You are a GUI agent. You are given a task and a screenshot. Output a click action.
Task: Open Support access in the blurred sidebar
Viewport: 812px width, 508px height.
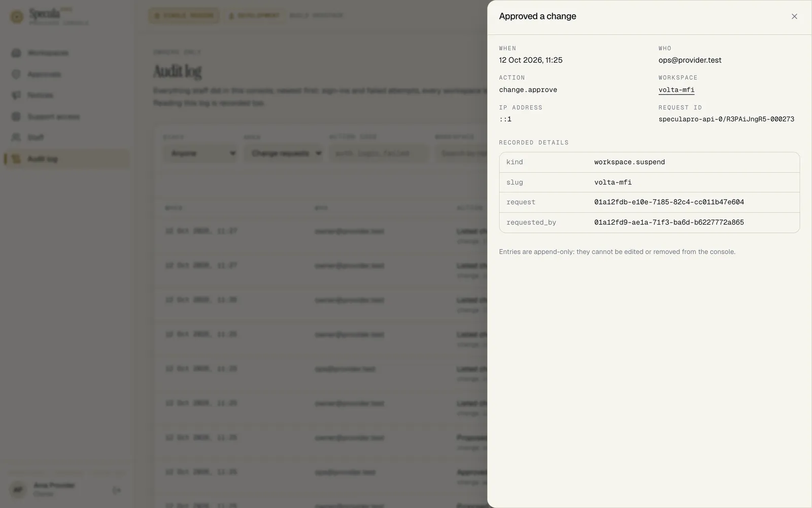click(x=66, y=117)
